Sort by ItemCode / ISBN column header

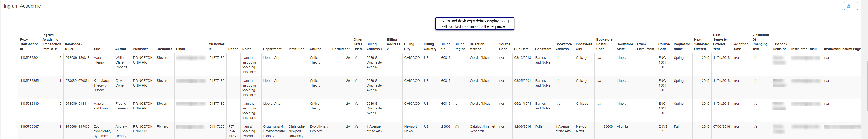pyautogui.click(x=73, y=47)
